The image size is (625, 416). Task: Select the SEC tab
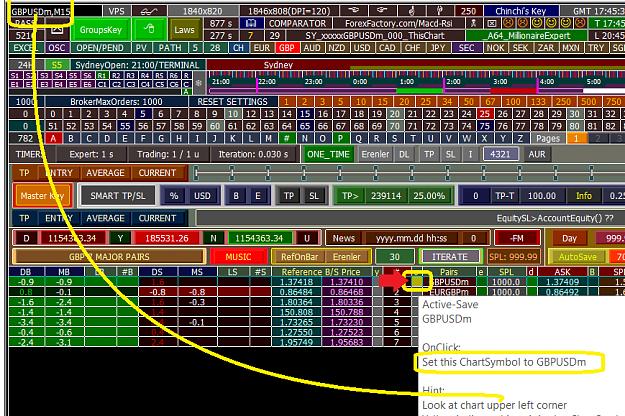[x=466, y=48]
